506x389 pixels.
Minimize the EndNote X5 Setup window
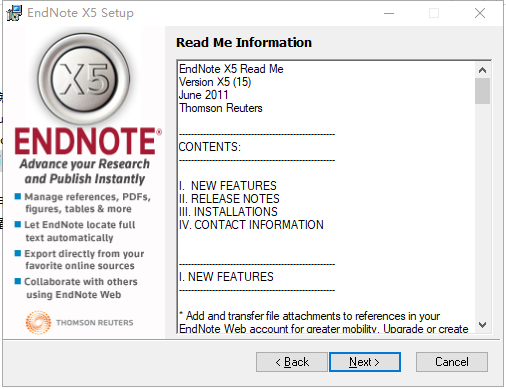tap(389, 13)
